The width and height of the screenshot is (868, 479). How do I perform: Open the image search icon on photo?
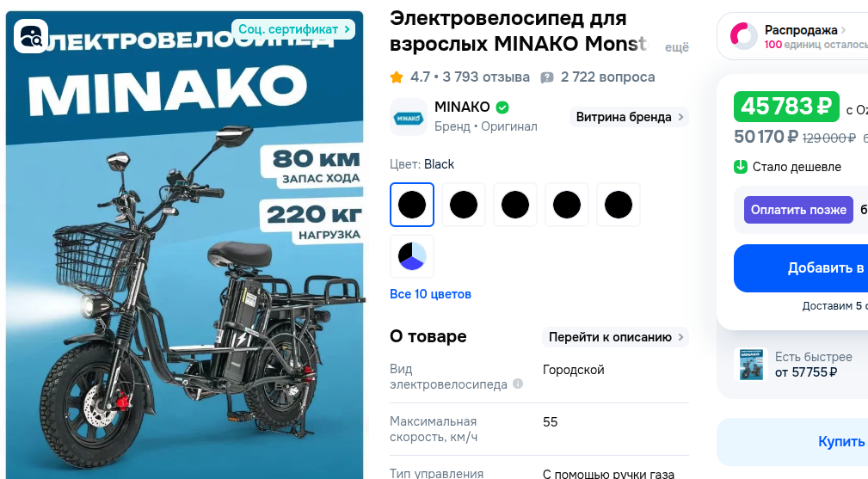pos(31,36)
